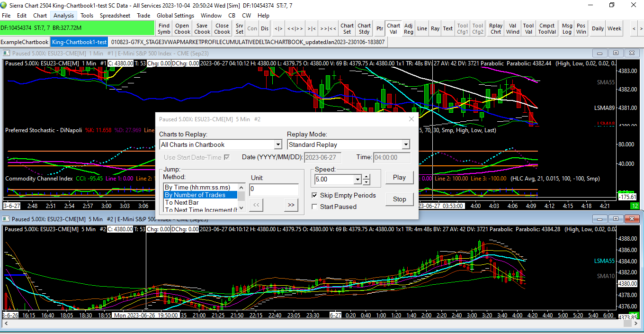The width and height of the screenshot is (644, 334).
Task: Toggle the Chart Val tool
Action: click(394, 28)
